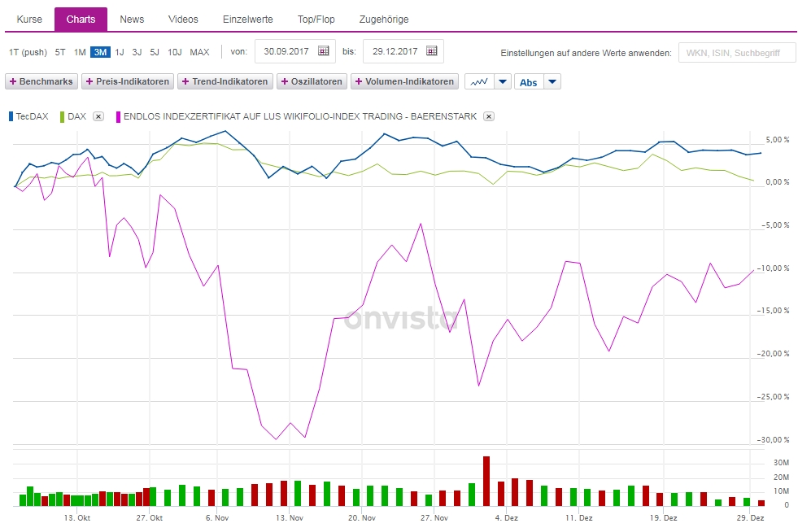Viewport: 798px width, 532px height.
Task: Click the TecDAX legend label
Action: (32, 116)
